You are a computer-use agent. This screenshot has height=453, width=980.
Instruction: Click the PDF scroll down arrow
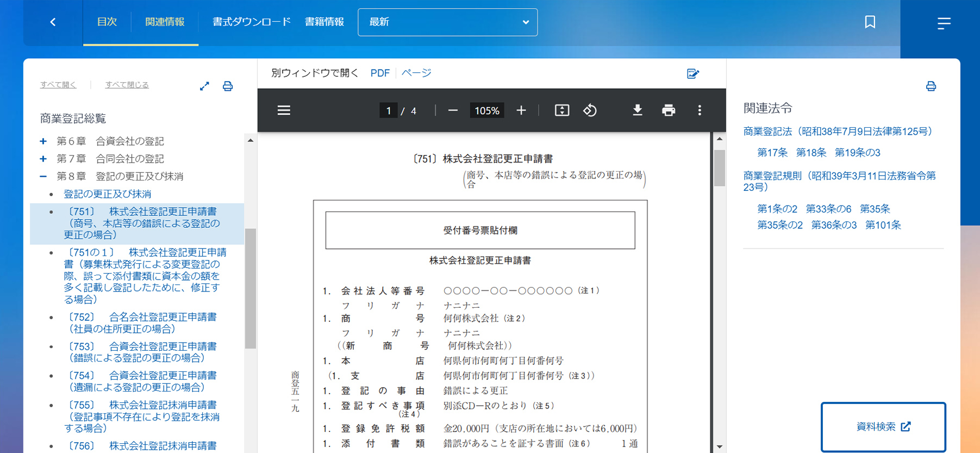tap(719, 446)
